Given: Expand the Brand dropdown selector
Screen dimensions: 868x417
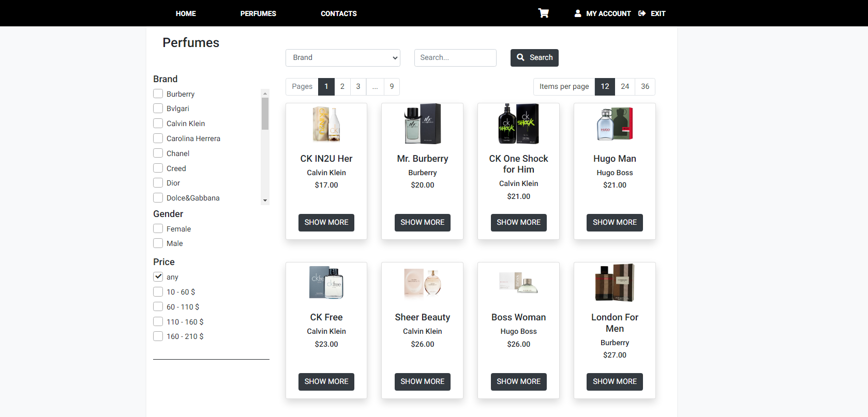Looking at the screenshot, I should coord(342,58).
